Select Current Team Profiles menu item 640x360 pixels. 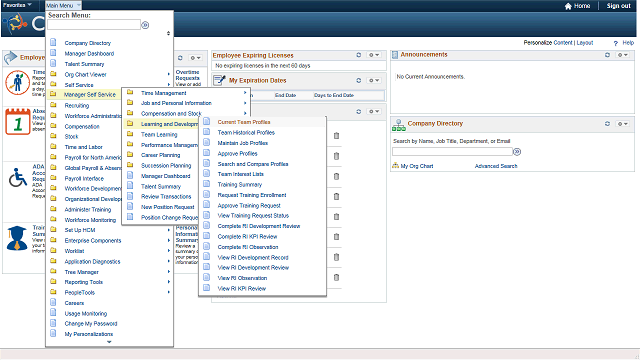point(244,122)
